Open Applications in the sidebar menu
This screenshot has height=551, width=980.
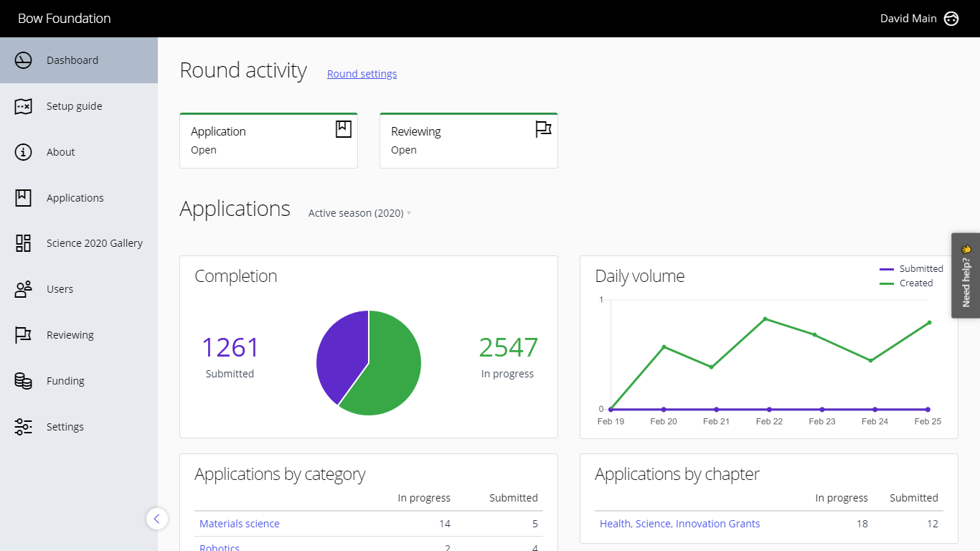[75, 198]
